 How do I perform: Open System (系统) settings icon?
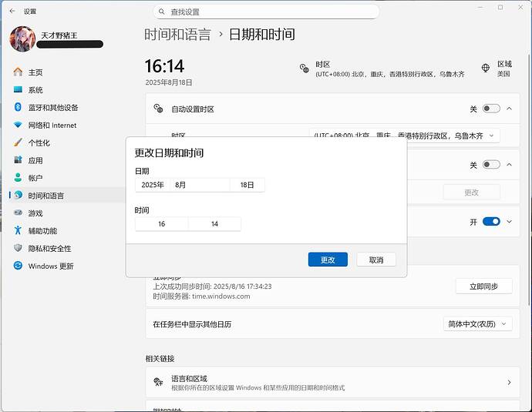[18, 90]
